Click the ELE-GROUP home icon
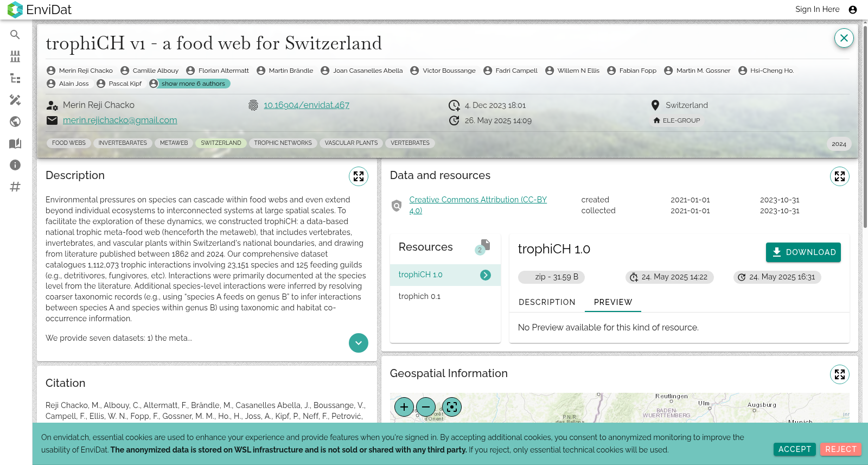 point(657,120)
